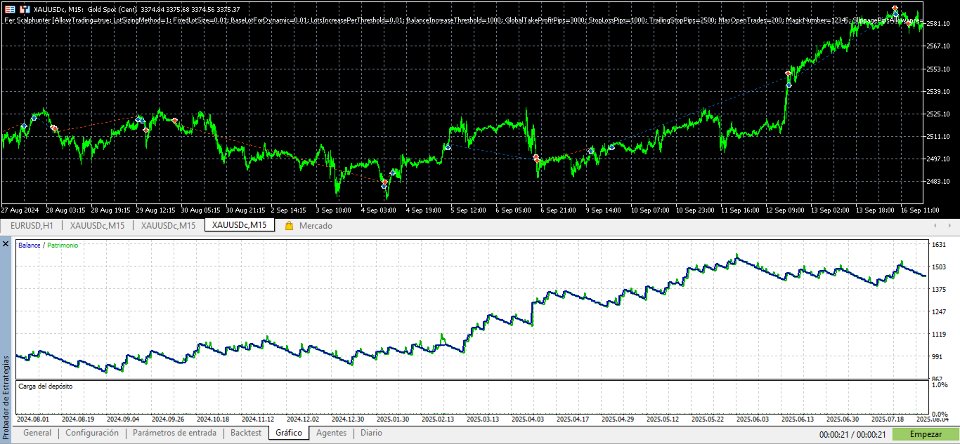Image resolution: width=960 pixels, height=444 pixels.
Task: Click the 1.0% deposit load scale label
Action: tap(940, 385)
